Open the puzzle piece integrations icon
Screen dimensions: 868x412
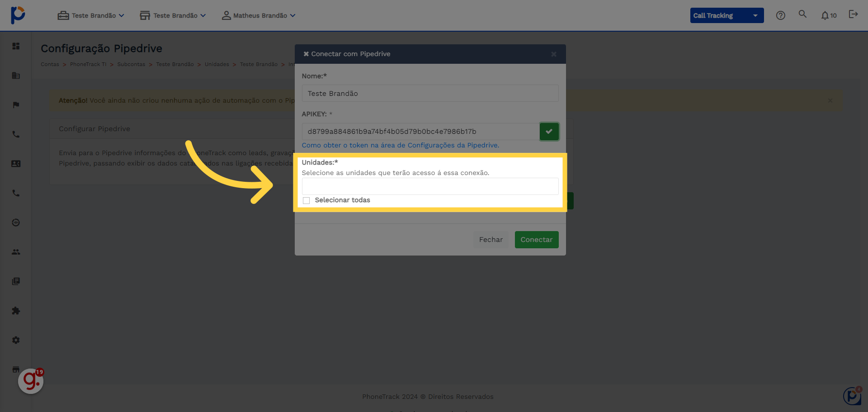point(16,311)
